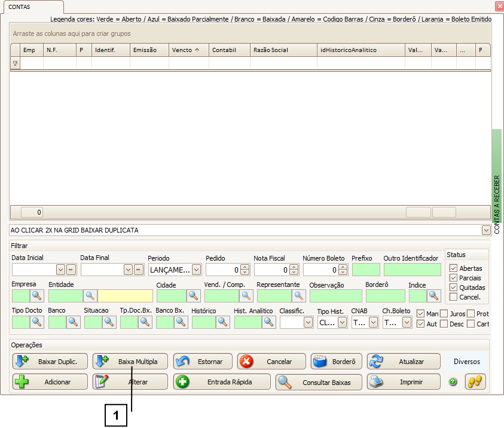Open the vertical Contas a Receber tab
The width and height of the screenshot is (504, 428).
point(497,179)
